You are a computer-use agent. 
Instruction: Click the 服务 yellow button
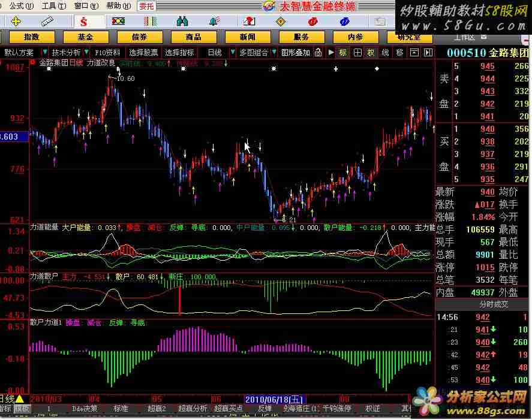(x=301, y=37)
